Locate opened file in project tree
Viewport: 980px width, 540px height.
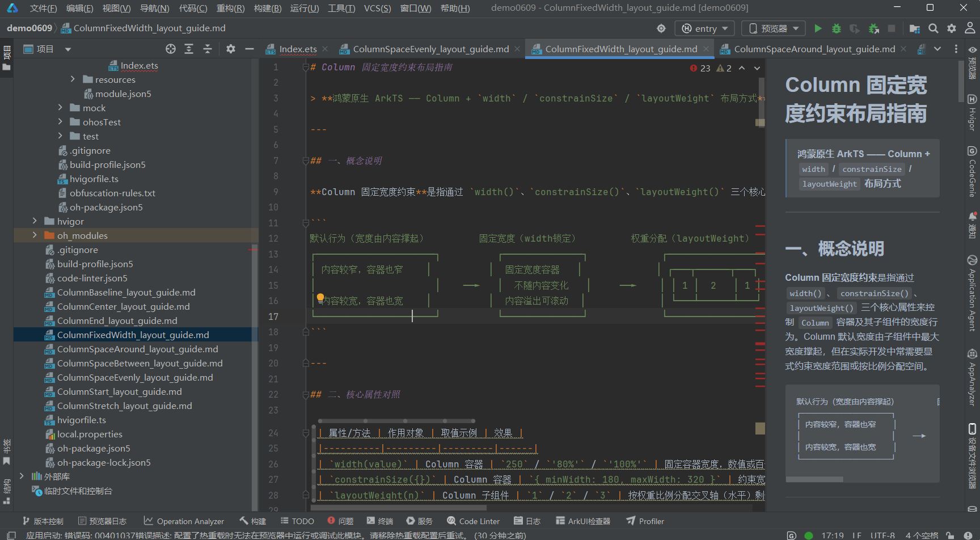point(171,49)
